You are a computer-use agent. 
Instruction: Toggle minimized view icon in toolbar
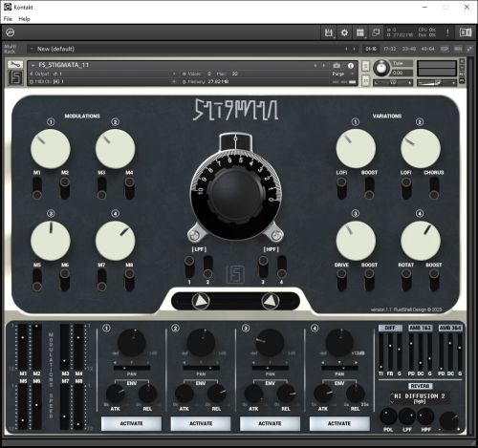(376, 32)
